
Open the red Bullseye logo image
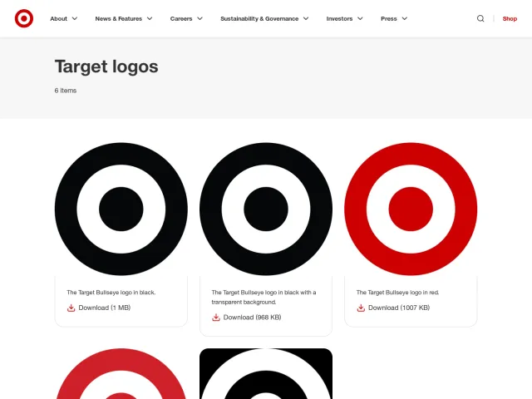pos(411,209)
